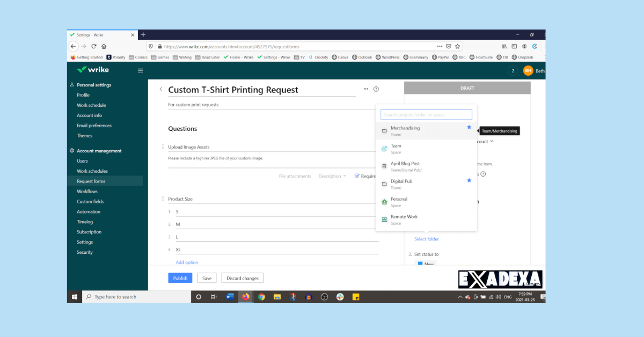Image resolution: width=644 pixels, height=337 pixels.
Task: Click the Merchandising folder icon in the picker
Action: [384, 130]
